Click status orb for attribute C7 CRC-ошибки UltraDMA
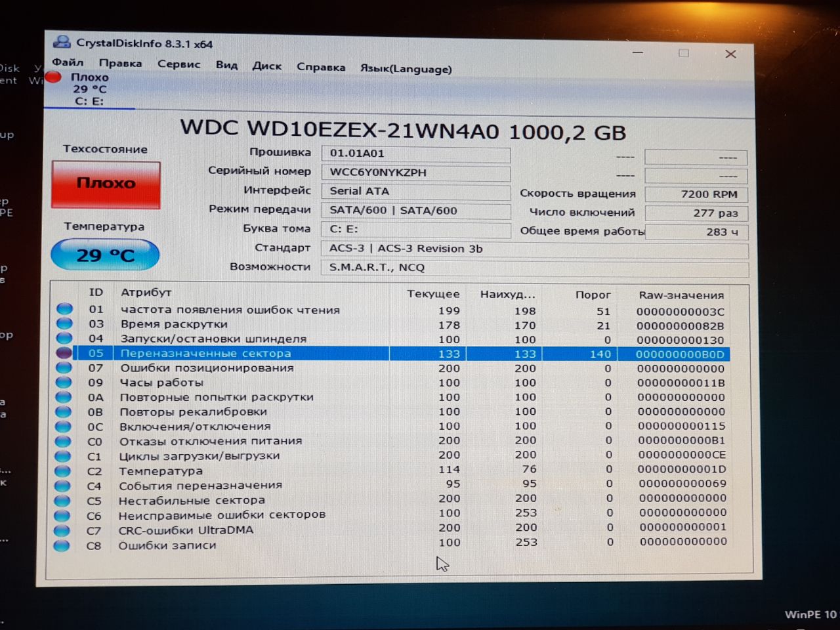 62,530
